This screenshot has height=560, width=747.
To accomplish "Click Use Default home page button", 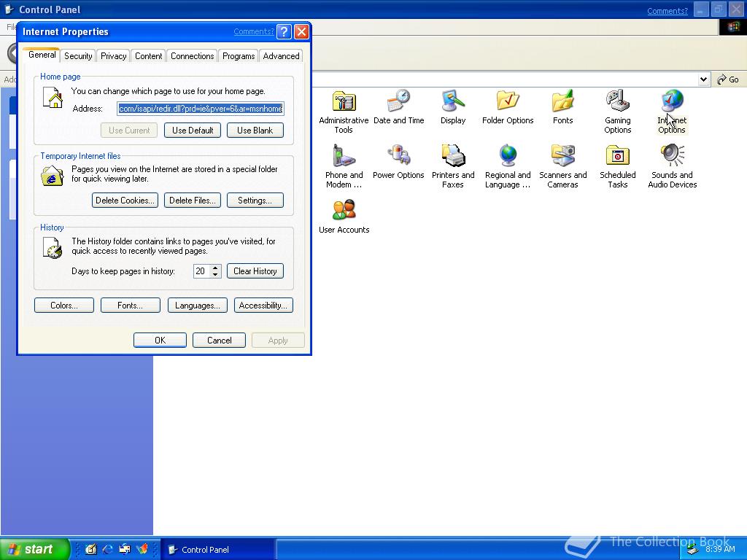I will coord(193,131).
